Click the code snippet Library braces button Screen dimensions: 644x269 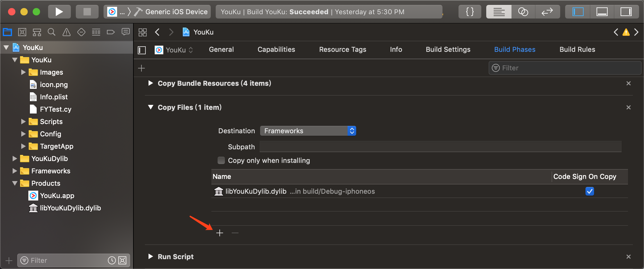(x=470, y=12)
